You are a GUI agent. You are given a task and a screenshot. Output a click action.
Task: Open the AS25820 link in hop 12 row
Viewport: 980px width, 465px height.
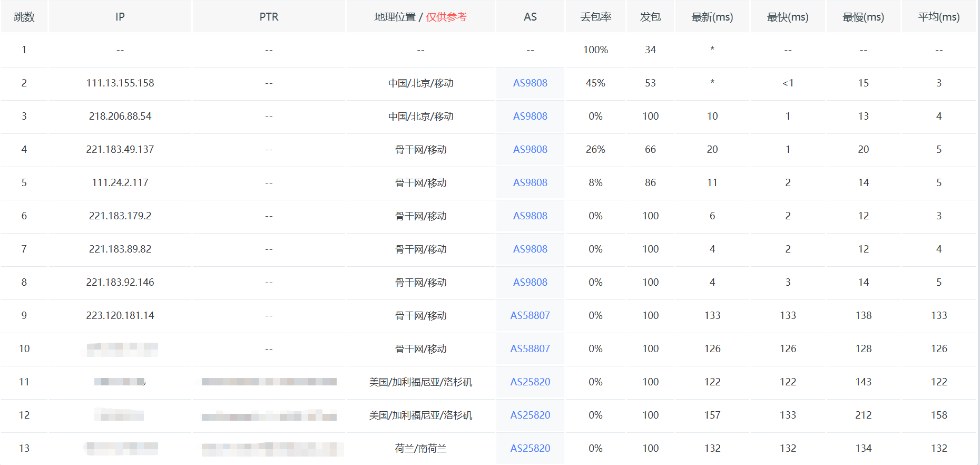(530, 415)
